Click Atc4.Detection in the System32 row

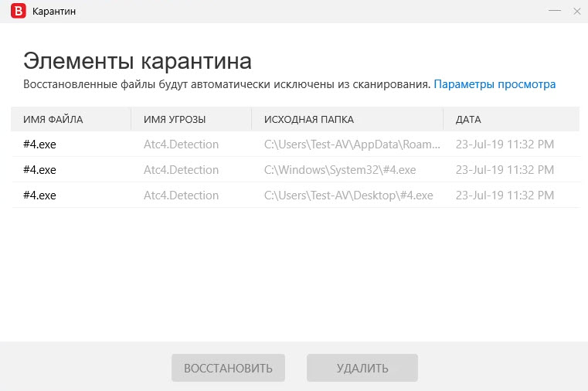click(x=181, y=170)
